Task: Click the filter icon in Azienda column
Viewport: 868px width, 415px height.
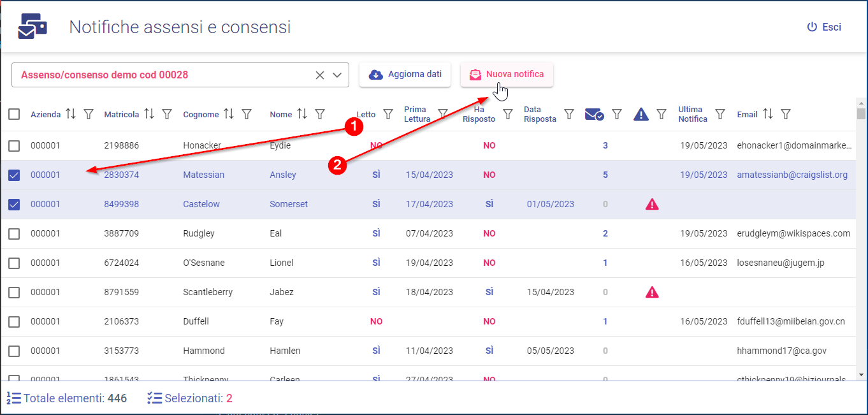Action: pyautogui.click(x=89, y=114)
